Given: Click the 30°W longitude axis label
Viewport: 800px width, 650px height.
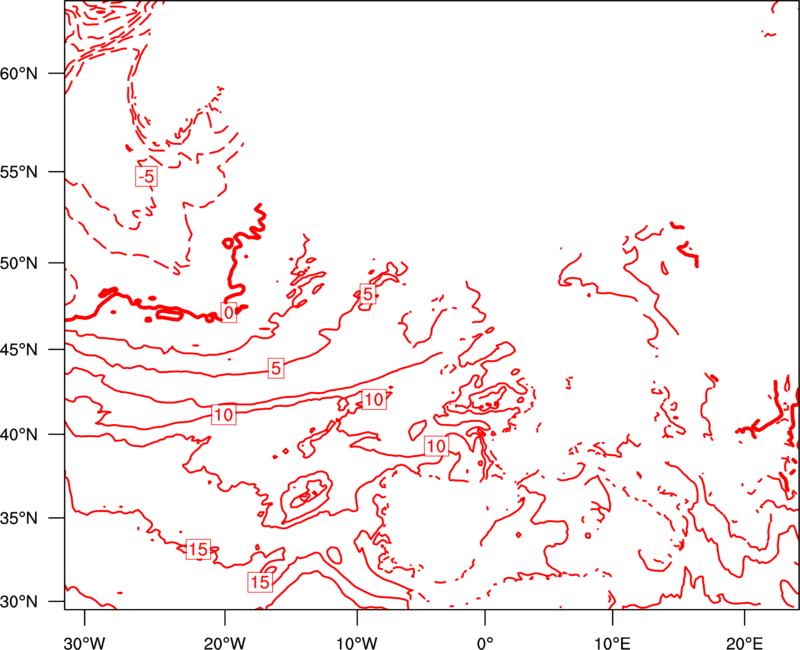Looking at the screenshot, I should [85, 643].
